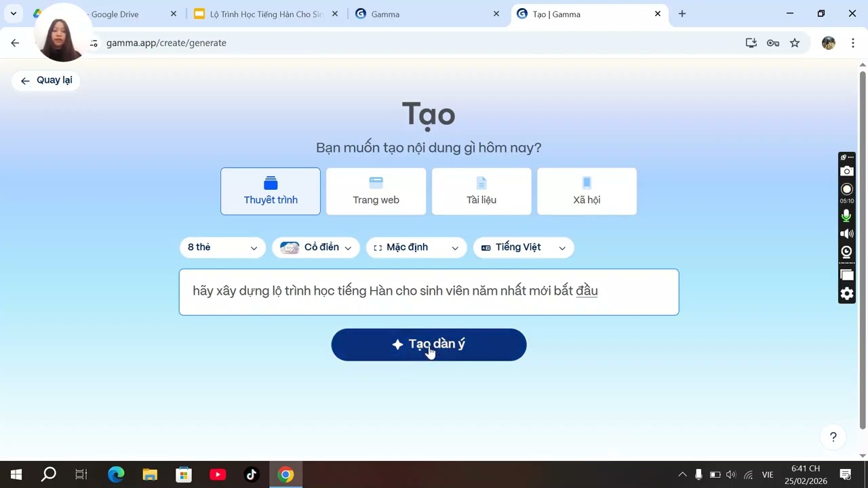Click the page vertical scrollbar
This screenshot has width=868, height=488.
click(863, 249)
